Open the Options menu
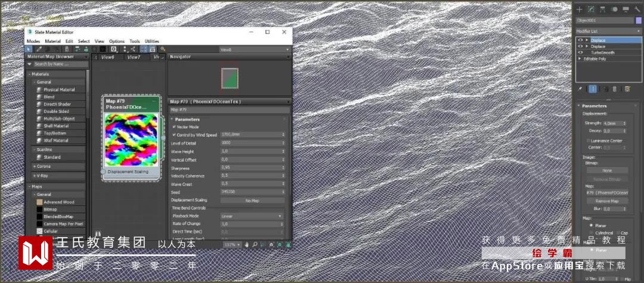The height and width of the screenshot is (283, 644). 117,41
